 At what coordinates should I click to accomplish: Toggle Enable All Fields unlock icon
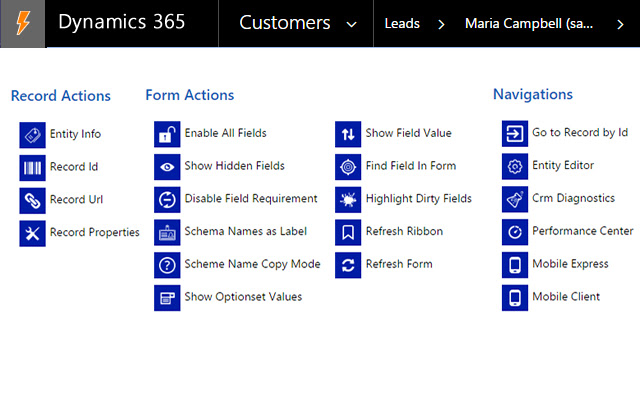pyautogui.click(x=167, y=134)
